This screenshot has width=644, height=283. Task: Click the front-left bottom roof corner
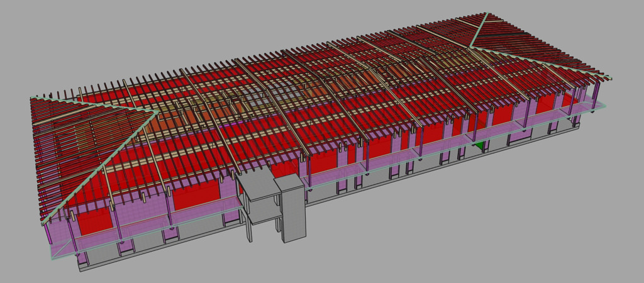[43, 223]
